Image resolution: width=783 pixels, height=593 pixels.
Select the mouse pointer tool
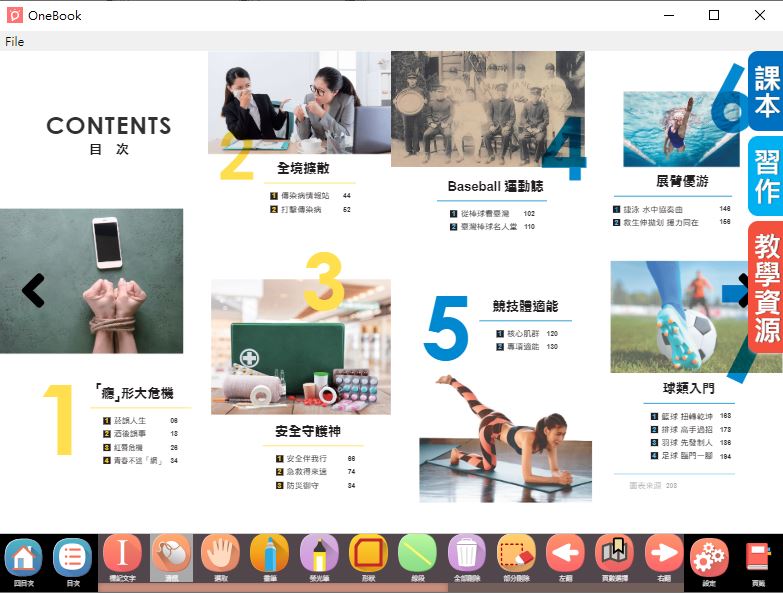(x=171, y=554)
